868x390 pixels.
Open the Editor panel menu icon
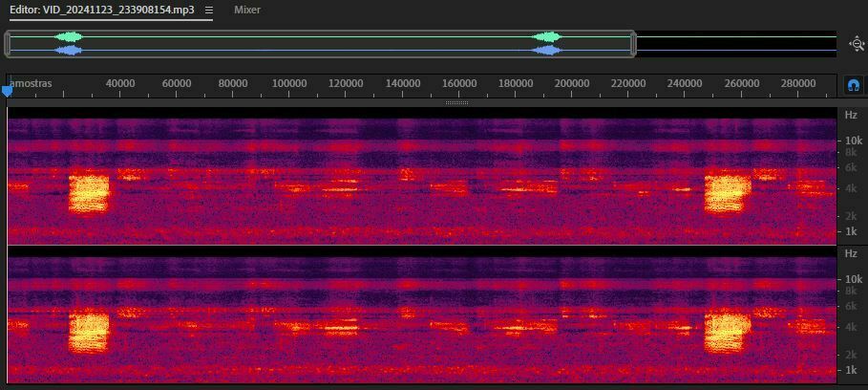tap(209, 10)
